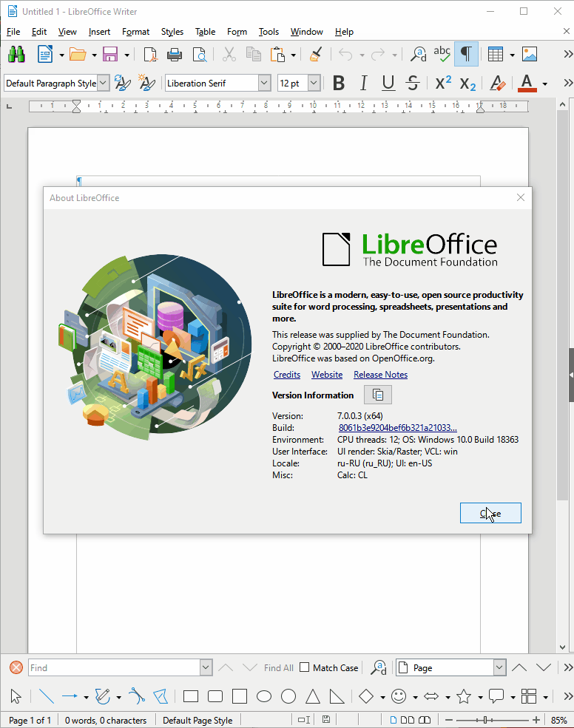Toggle Bold formatting
This screenshot has height=728, width=574.
pyautogui.click(x=339, y=84)
